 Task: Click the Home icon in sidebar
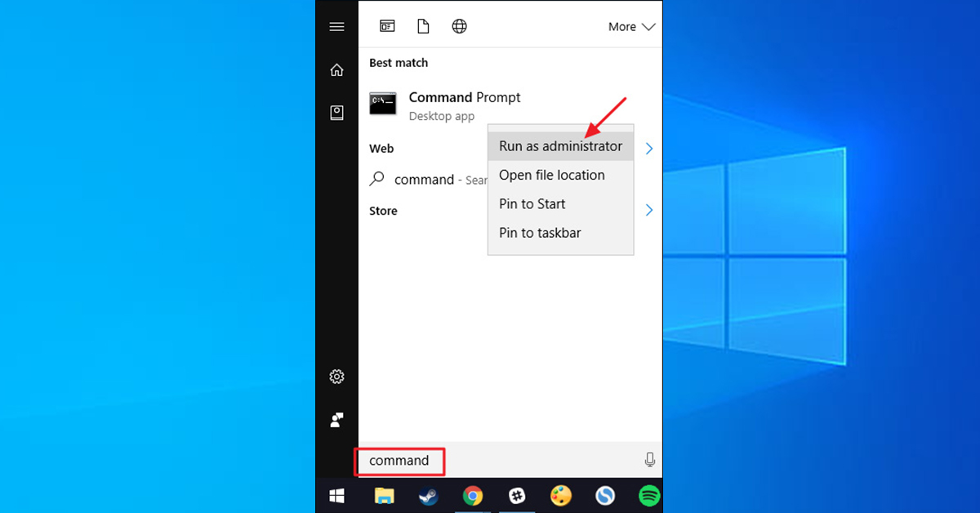click(336, 70)
